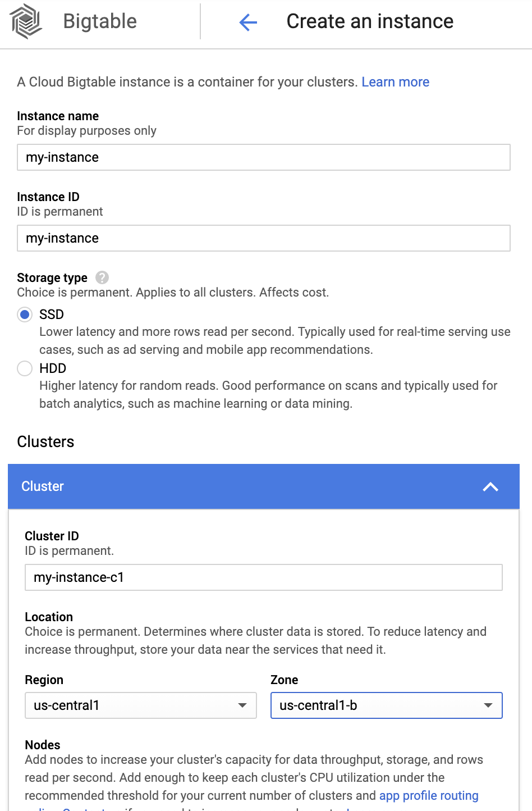
Task: Click the Create an instance header
Action: point(370,21)
